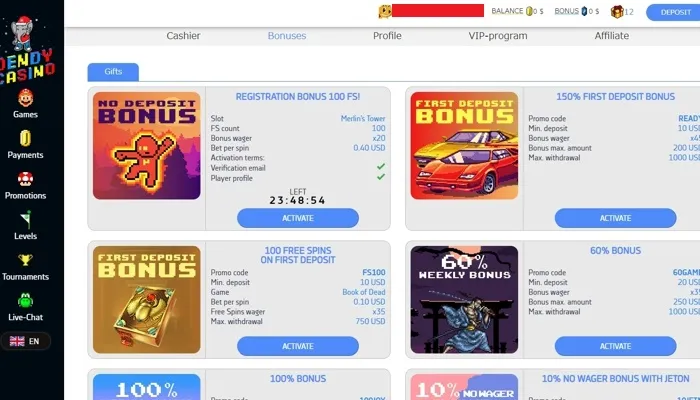Click the user avatar icon in header
Image resolution: width=700 pixels, height=400 pixels.
(385, 11)
